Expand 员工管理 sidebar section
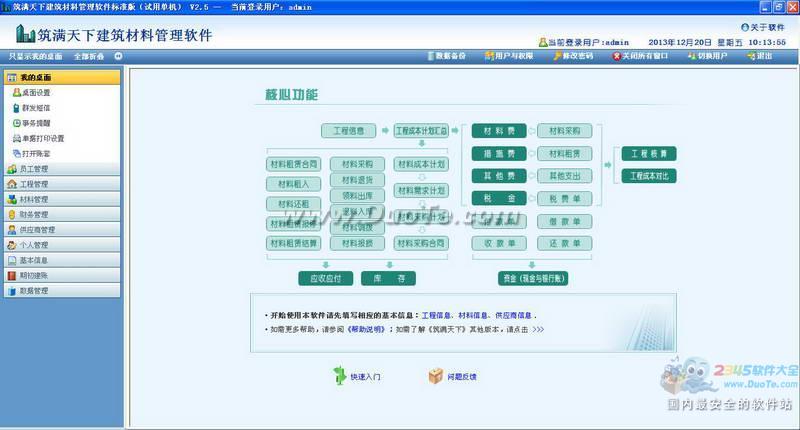 click(x=62, y=169)
